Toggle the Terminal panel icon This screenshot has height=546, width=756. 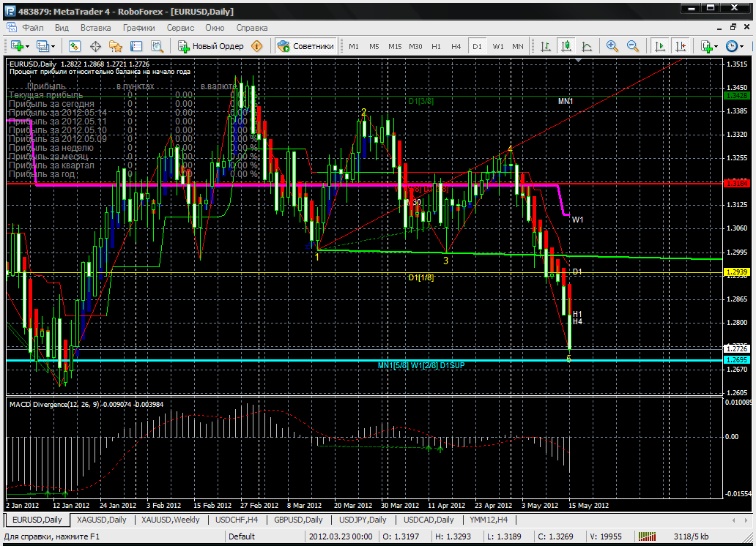pos(136,46)
